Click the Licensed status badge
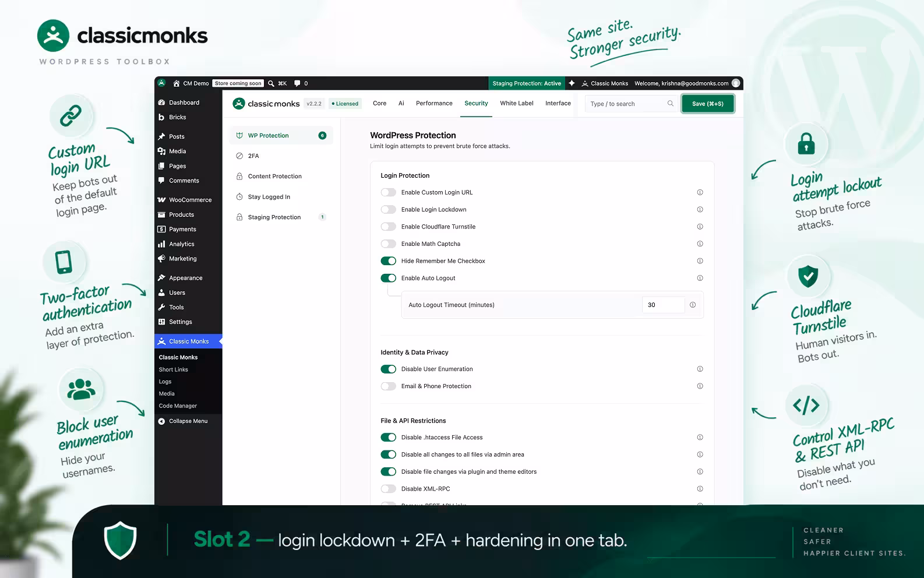The height and width of the screenshot is (578, 924). point(345,104)
